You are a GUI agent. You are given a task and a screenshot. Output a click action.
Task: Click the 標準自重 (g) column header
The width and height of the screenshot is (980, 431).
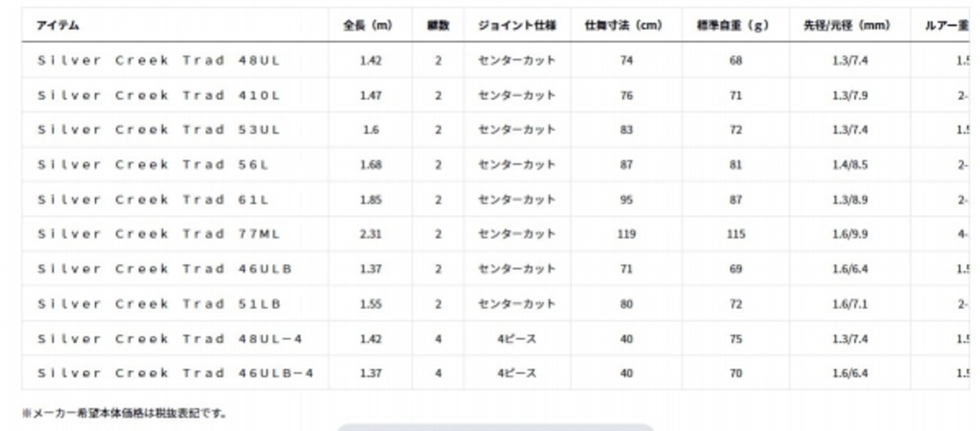click(x=735, y=25)
